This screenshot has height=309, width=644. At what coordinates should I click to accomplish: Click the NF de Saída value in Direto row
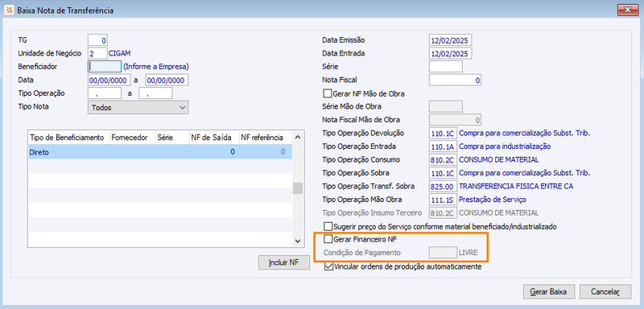232,152
